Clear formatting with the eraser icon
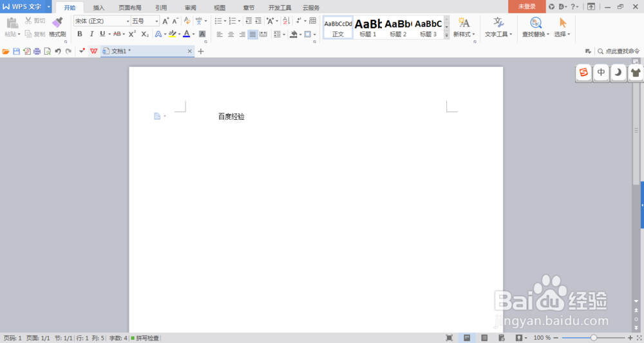This screenshot has width=644, height=343. pos(187,21)
